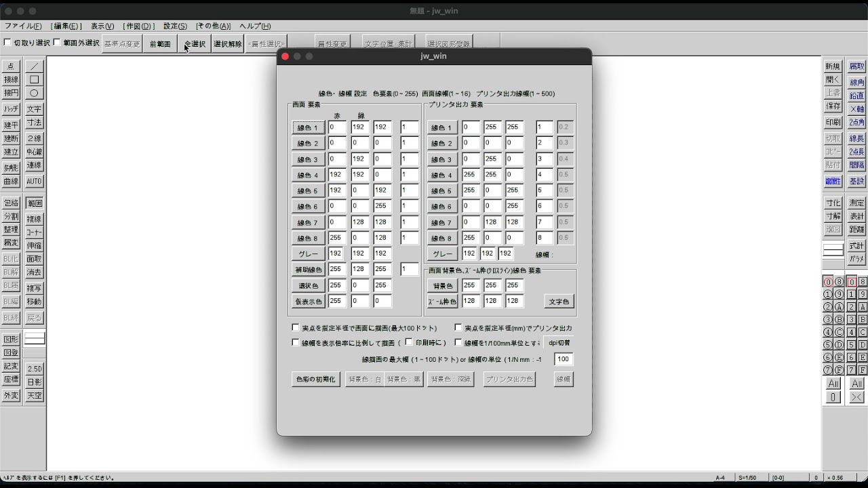Click the dpi切替 button
Viewport: 868px width, 488px height.
(559, 343)
